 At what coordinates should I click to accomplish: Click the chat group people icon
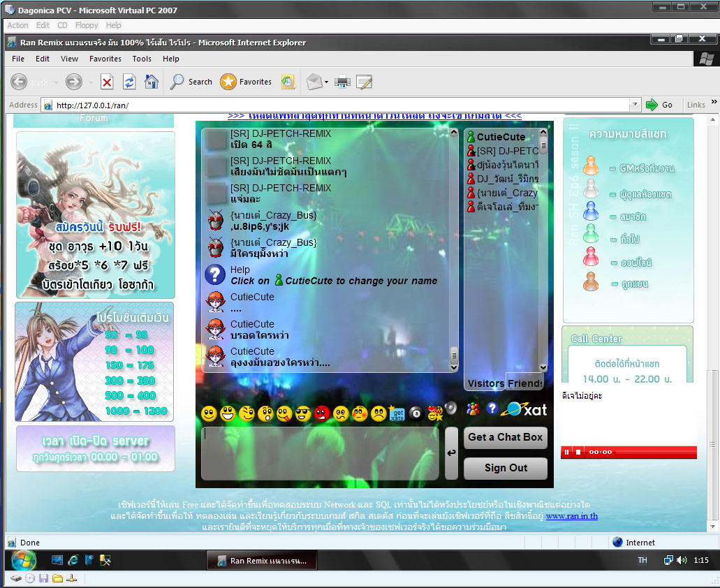click(x=473, y=409)
